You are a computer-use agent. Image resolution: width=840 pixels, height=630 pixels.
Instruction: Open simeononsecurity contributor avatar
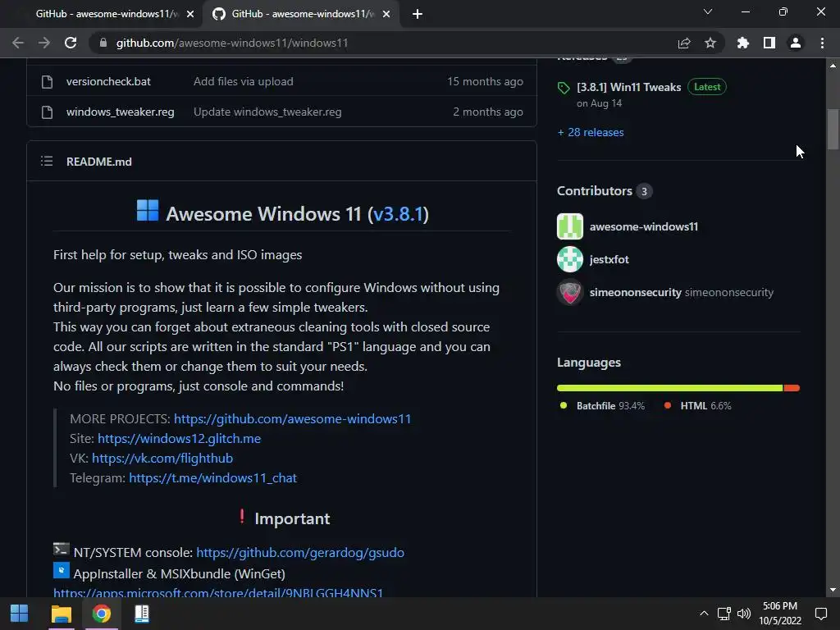pyautogui.click(x=570, y=293)
